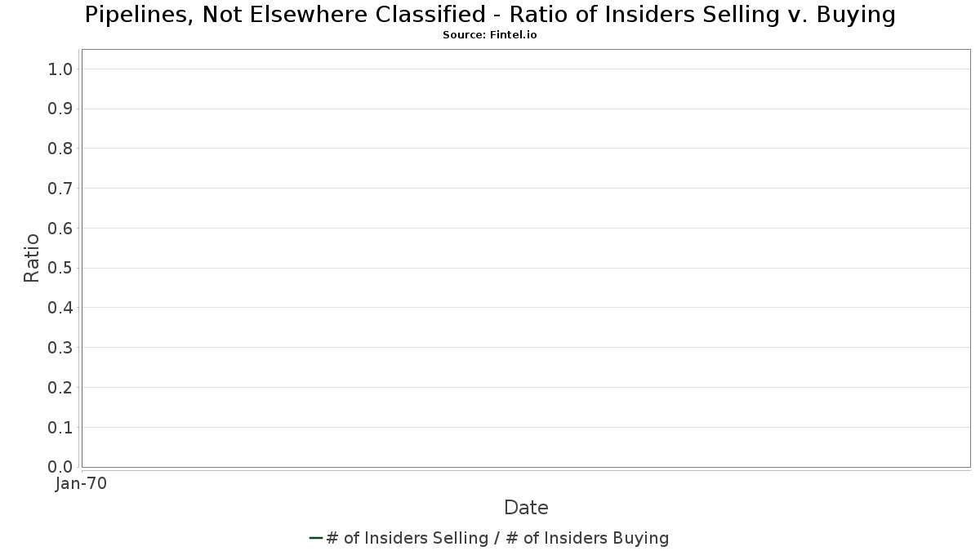
Task: Click the 0.0 y-axis tick label
Action: tap(61, 467)
